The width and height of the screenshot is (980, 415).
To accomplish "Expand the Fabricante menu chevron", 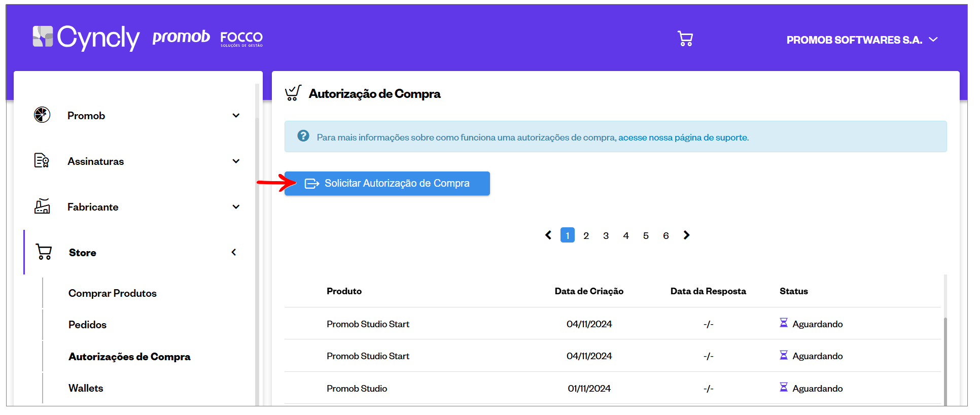I will (236, 206).
